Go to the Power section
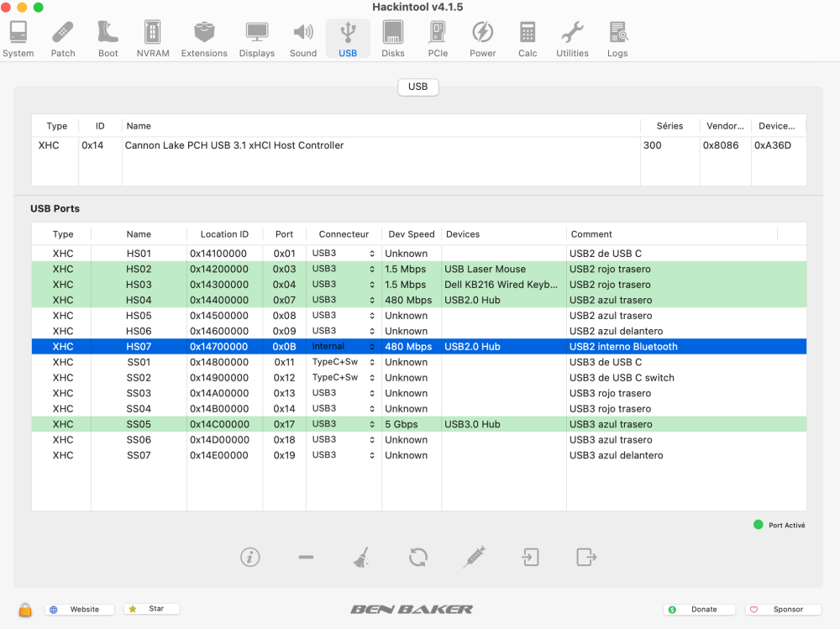 (x=483, y=39)
